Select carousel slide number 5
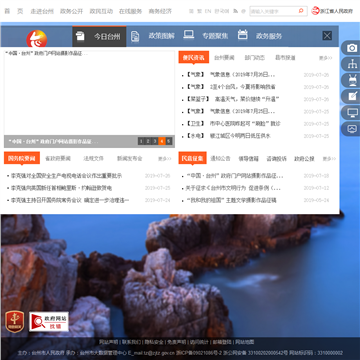 [169, 141]
